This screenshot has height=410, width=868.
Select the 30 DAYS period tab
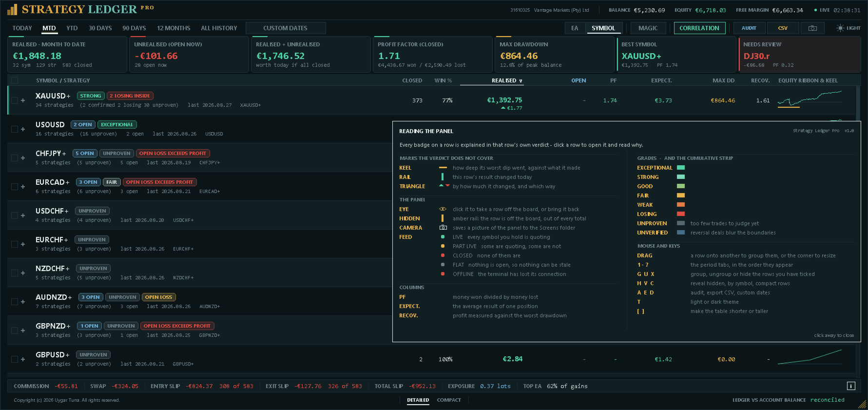(100, 28)
